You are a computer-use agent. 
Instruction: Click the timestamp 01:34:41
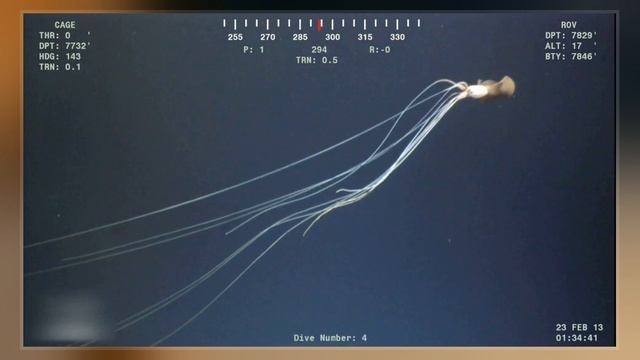pyautogui.click(x=577, y=338)
